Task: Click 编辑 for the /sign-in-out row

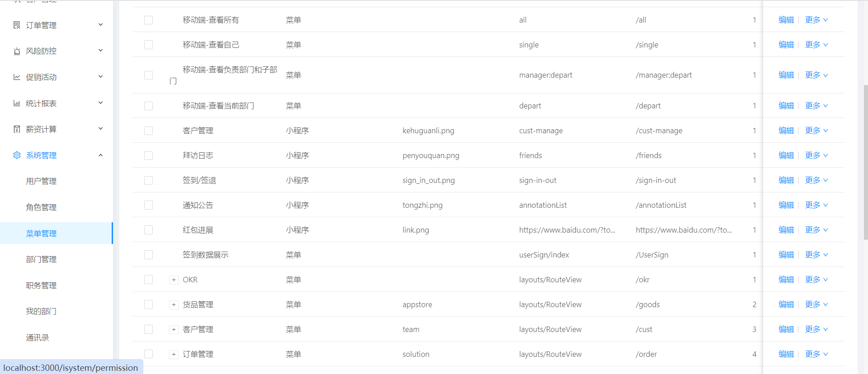Action: (786, 180)
